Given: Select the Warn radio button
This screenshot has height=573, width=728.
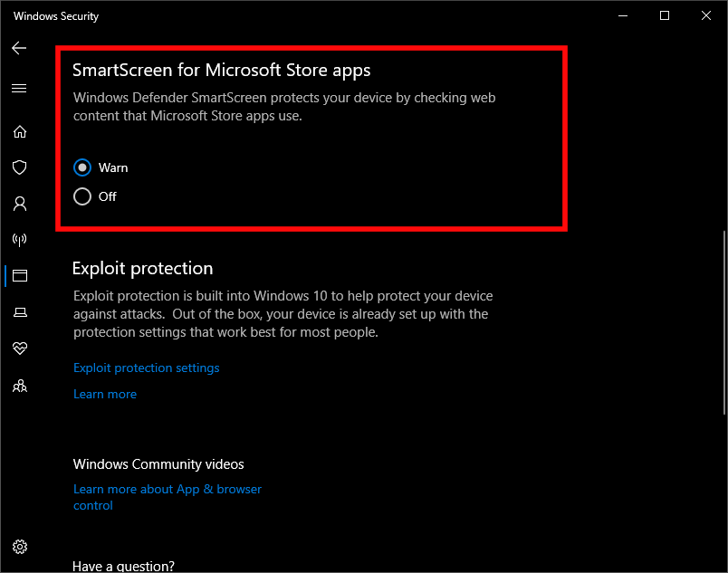Looking at the screenshot, I should (82, 167).
